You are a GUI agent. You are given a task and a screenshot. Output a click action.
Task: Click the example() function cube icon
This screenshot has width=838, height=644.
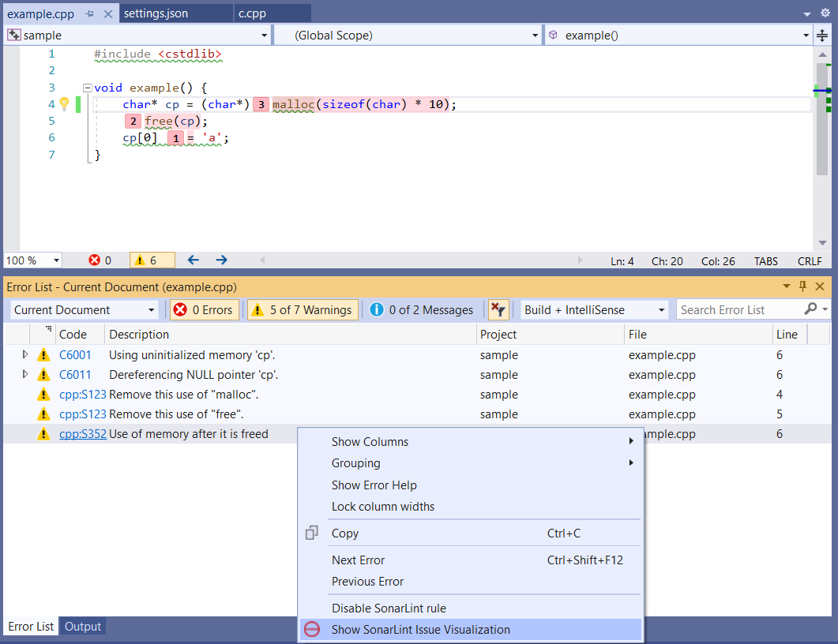pos(553,36)
